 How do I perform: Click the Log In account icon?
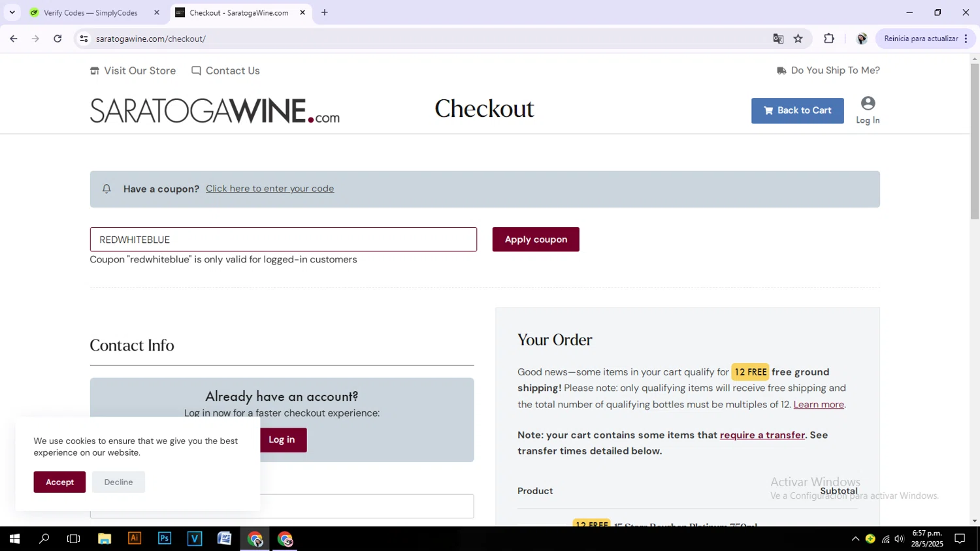point(868,110)
